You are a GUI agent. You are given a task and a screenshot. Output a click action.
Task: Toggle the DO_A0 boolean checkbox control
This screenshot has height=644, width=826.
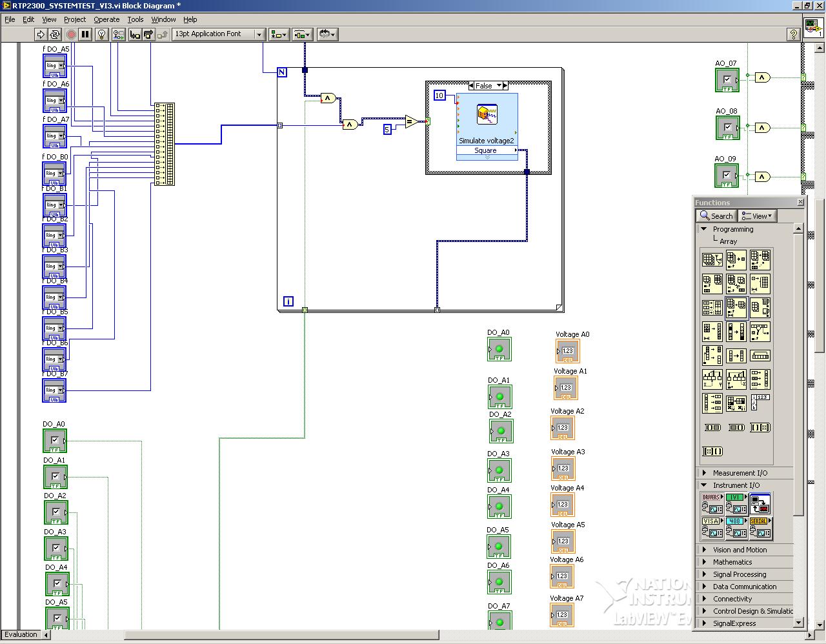55,441
